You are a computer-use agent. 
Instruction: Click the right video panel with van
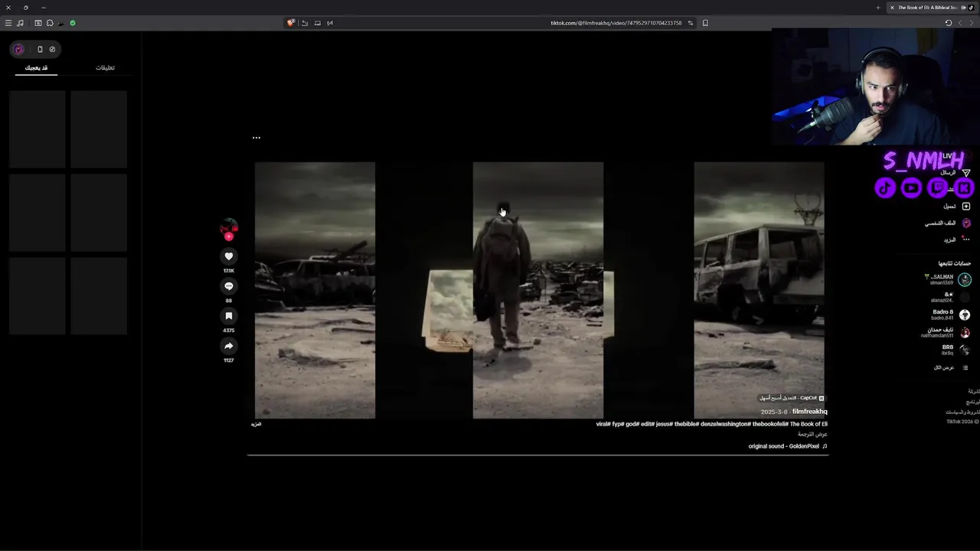click(759, 290)
